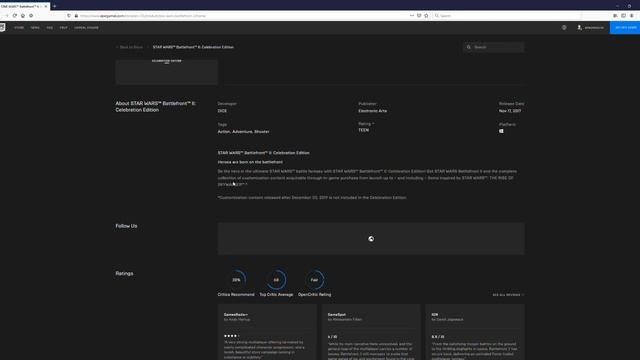Click the Follow Us loading spinner icon
The image size is (640, 360).
pos(371,239)
